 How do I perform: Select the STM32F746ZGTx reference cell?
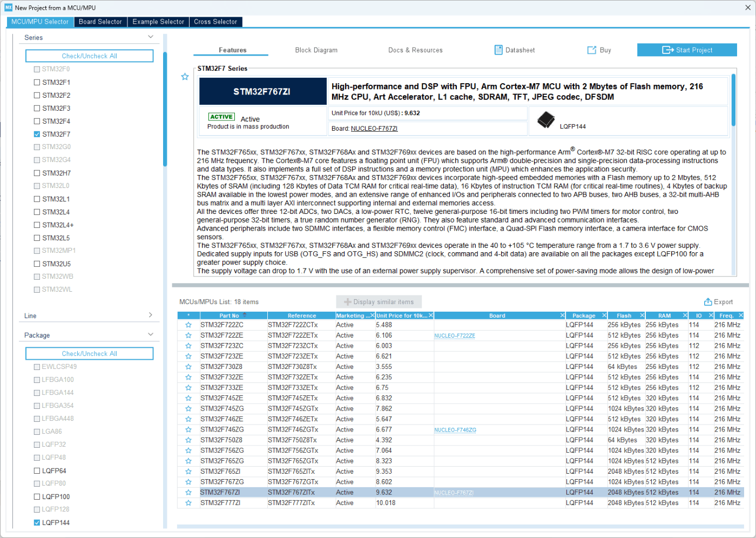point(301,430)
